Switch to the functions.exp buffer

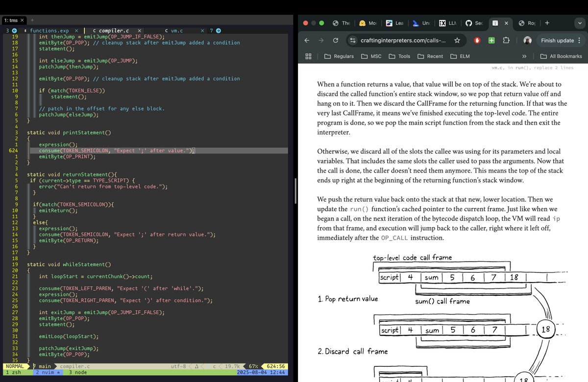pyautogui.click(x=49, y=31)
